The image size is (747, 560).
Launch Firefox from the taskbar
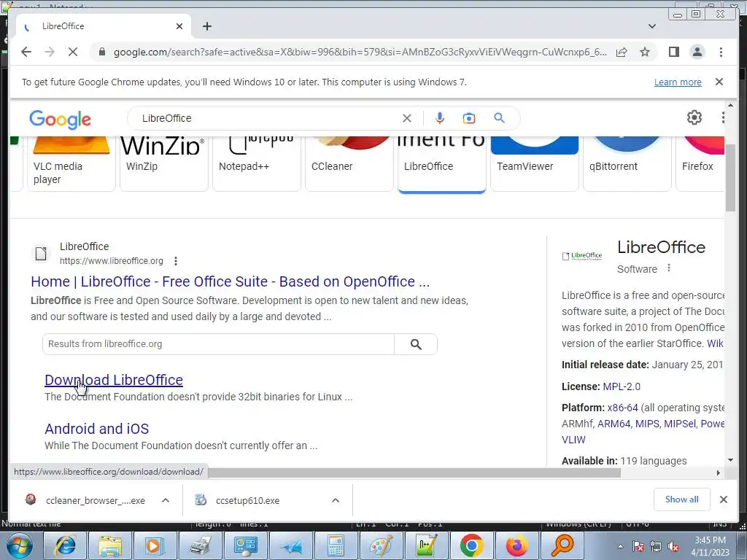(517, 546)
